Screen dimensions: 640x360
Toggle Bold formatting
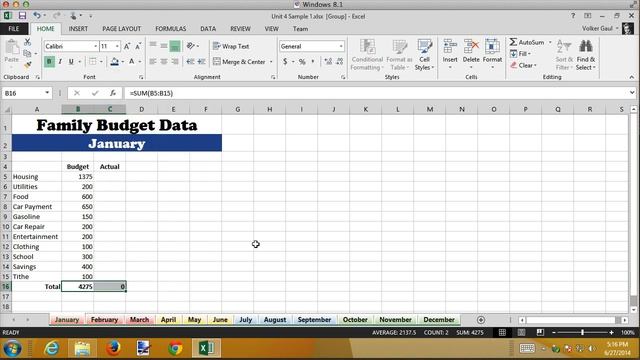[x=49, y=62]
